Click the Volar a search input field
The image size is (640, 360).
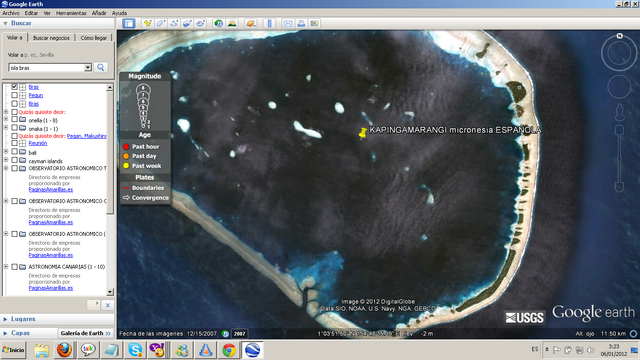point(46,67)
